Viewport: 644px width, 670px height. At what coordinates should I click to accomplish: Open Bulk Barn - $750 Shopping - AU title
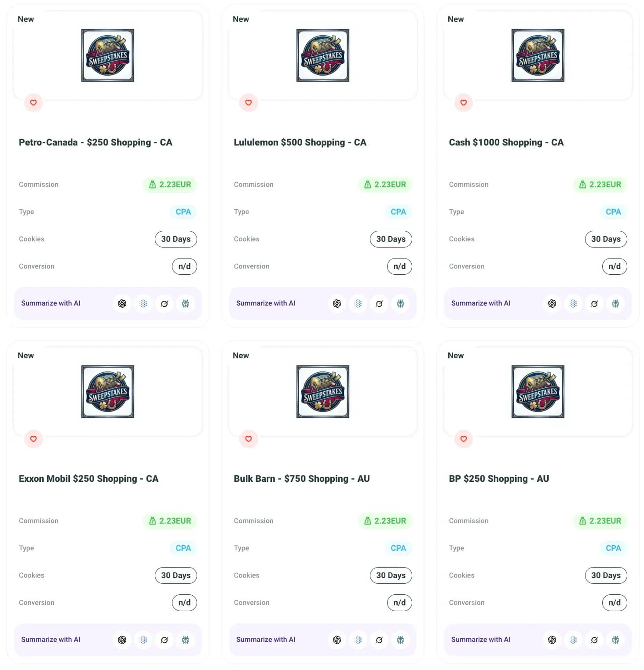point(302,479)
